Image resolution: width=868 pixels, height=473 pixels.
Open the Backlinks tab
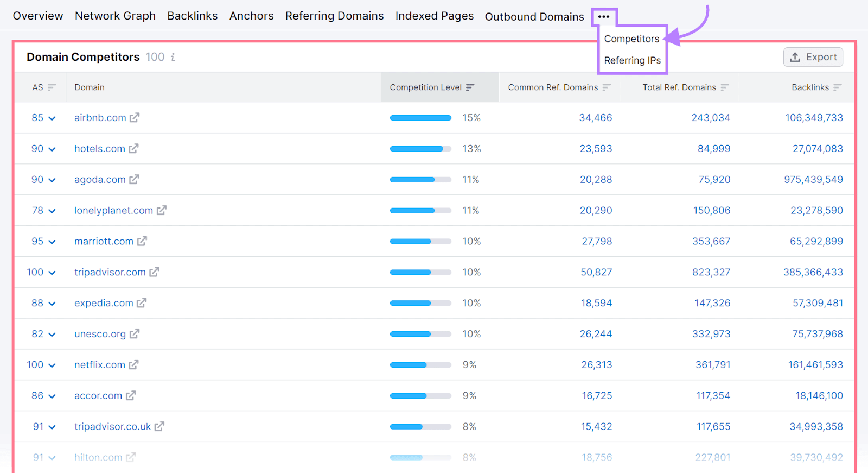point(193,16)
